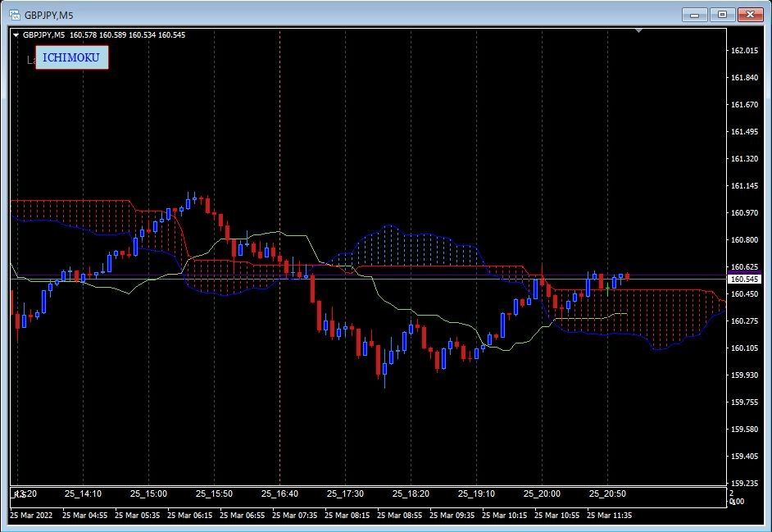
Task: Click the current price label 160.545
Action: click(x=743, y=280)
